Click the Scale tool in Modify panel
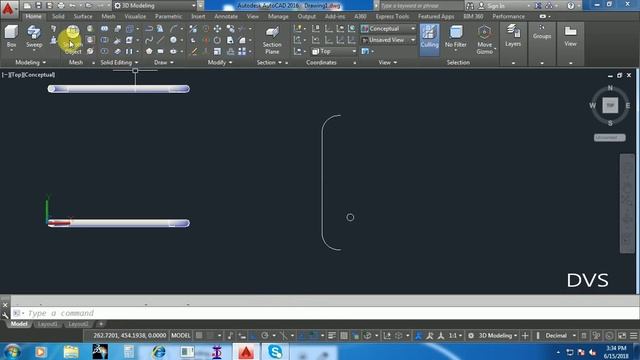The image size is (640, 360). click(217, 51)
